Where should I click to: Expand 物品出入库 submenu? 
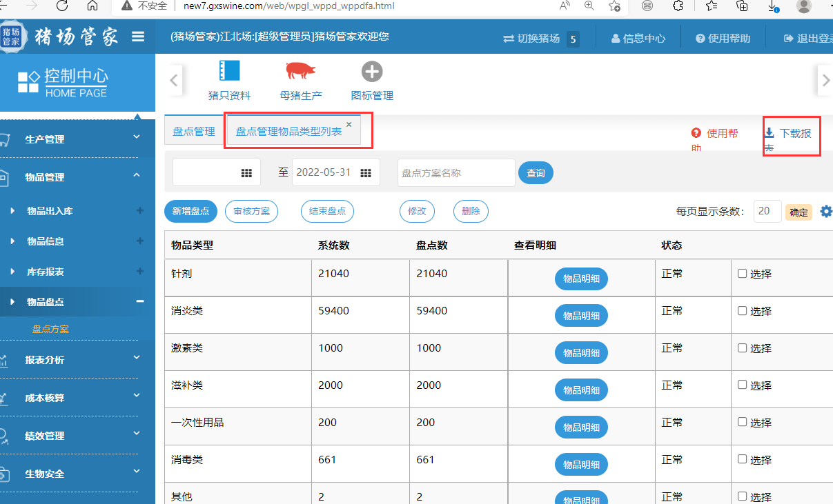[140, 211]
